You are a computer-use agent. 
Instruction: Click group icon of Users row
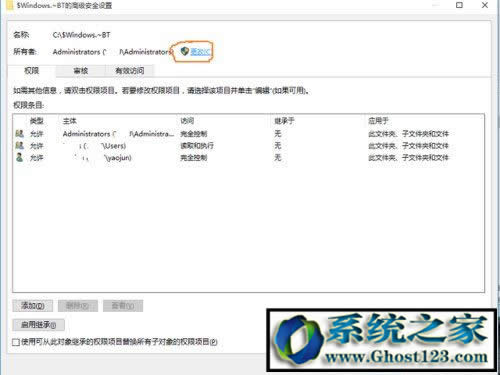point(20,146)
